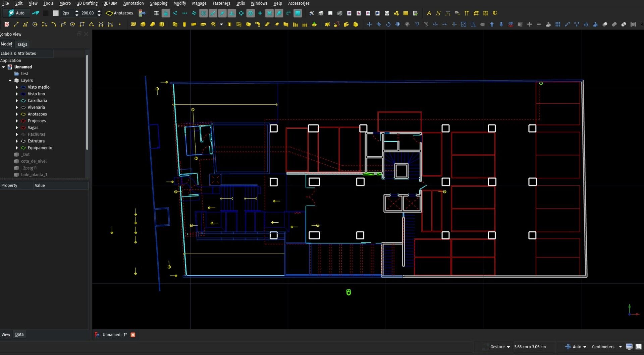Image resolution: width=644 pixels, height=355 pixels.
Task: Close the Unnamed : 1* document tab
Action: (x=133, y=335)
